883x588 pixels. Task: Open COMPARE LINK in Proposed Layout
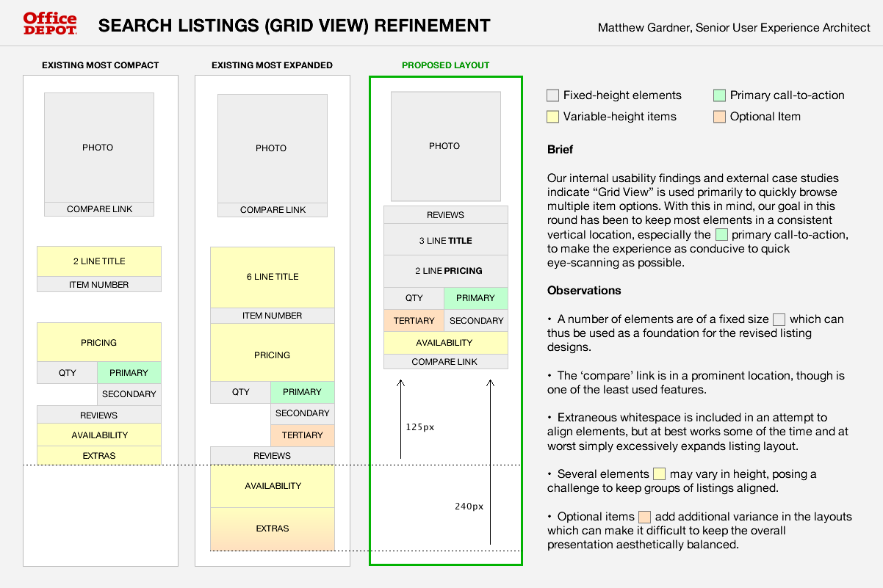coord(445,362)
